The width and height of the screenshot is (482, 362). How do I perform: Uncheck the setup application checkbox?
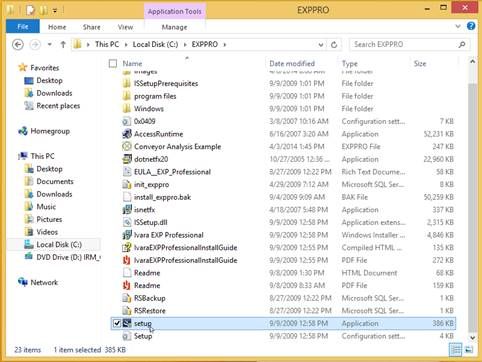coord(117,323)
